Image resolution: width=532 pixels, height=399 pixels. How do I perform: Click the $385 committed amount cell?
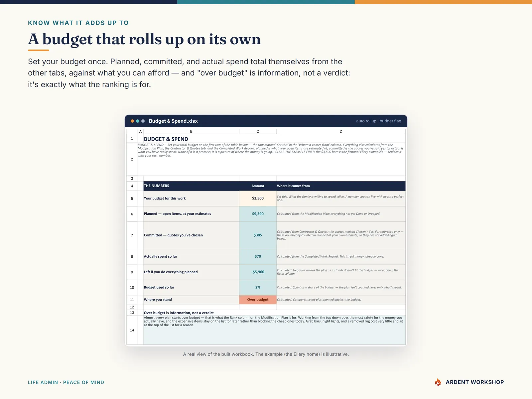[258, 235]
